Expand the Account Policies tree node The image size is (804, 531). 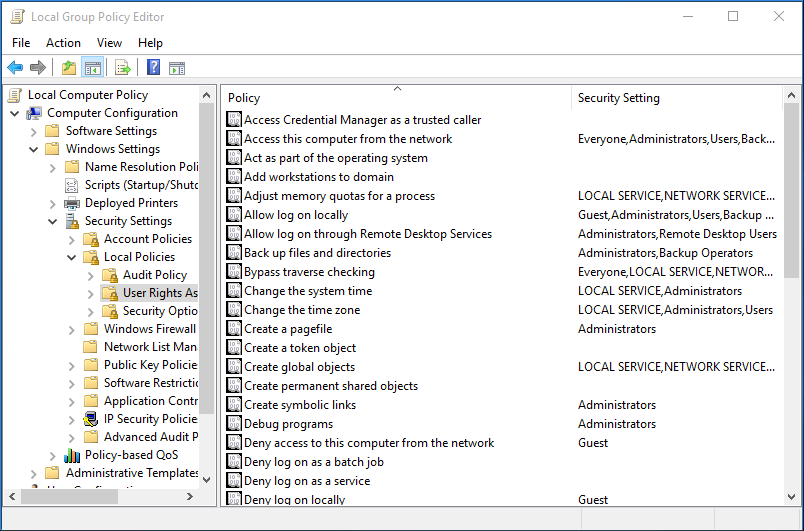click(x=72, y=239)
